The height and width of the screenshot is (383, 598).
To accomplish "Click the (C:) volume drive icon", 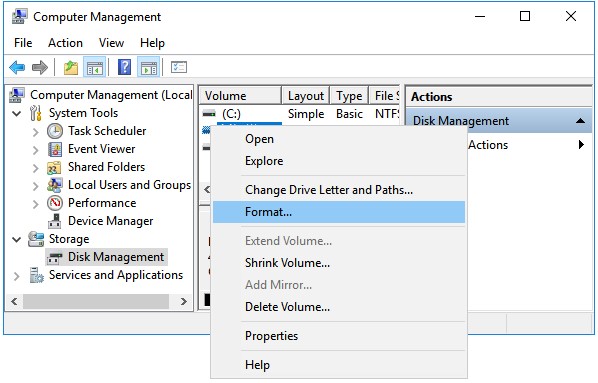I will (x=209, y=114).
